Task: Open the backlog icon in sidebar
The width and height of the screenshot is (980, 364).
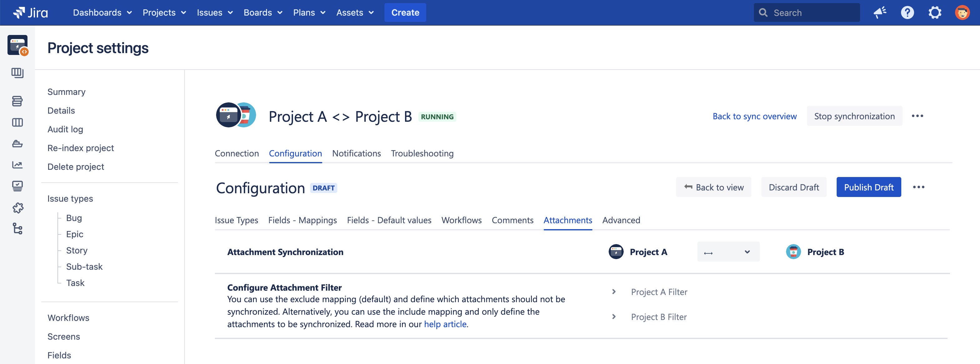Action: click(x=17, y=101)
